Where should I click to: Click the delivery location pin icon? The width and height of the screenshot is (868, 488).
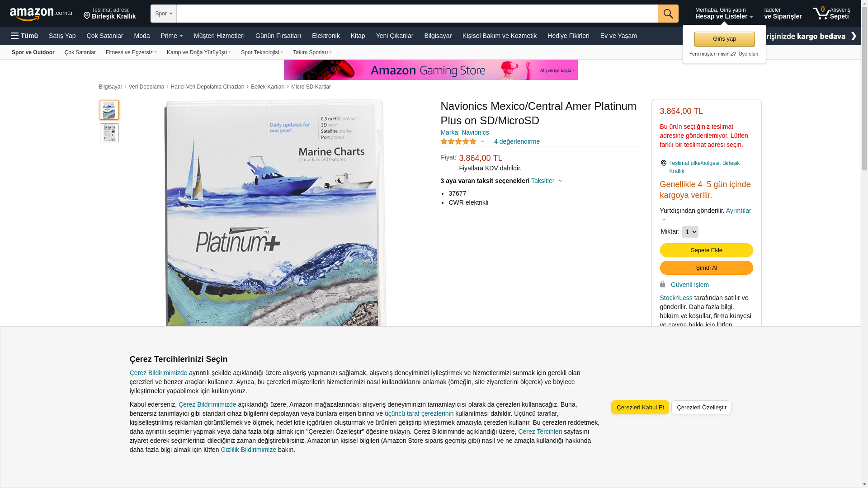tap(87, 16)
